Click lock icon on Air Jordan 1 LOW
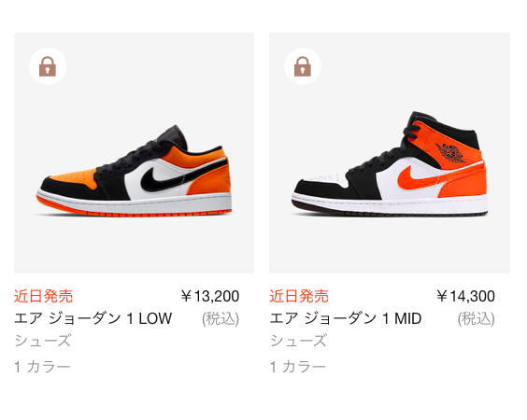 tap(48, 66)
